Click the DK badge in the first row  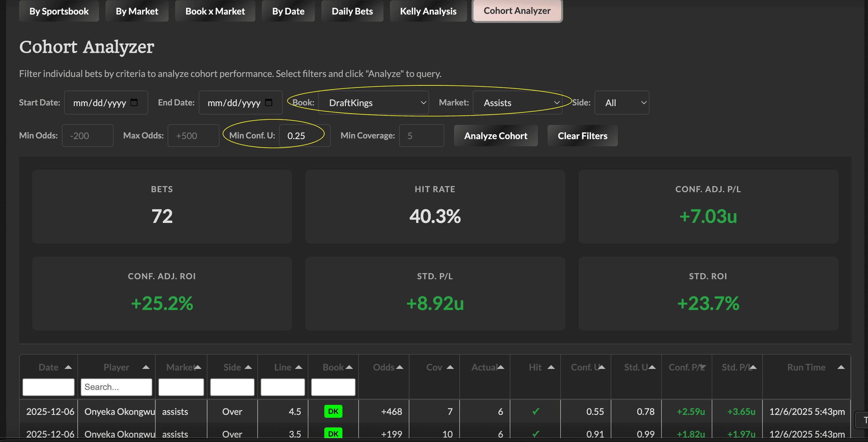click(x=333, y=411)
